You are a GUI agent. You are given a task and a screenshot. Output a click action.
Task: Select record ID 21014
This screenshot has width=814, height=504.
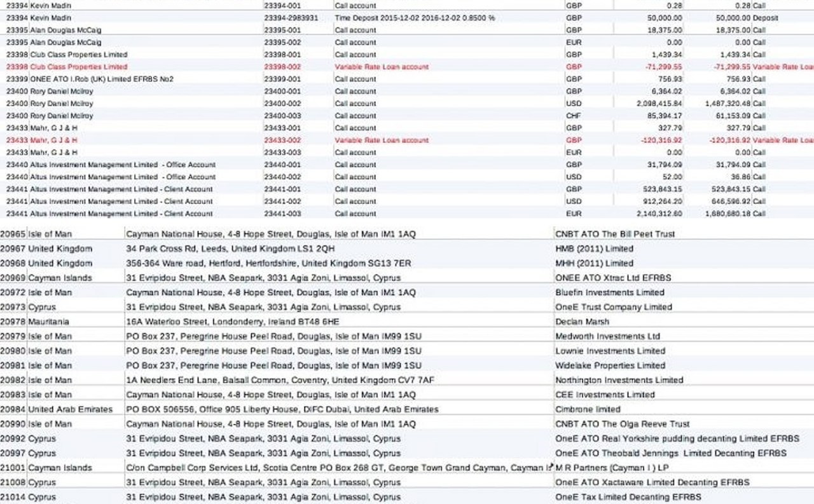click(13, 497)
